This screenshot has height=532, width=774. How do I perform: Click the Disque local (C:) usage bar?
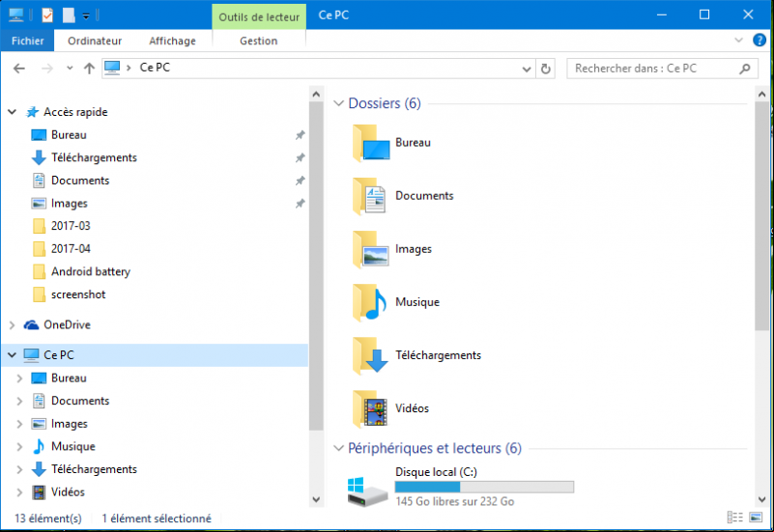pos(484,488)
